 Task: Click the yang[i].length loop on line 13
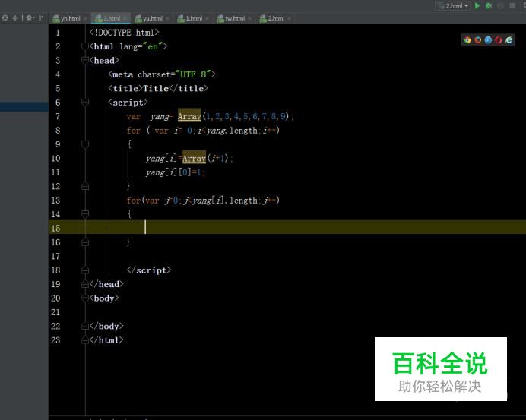pyautogui.click(x=203, y=200)
